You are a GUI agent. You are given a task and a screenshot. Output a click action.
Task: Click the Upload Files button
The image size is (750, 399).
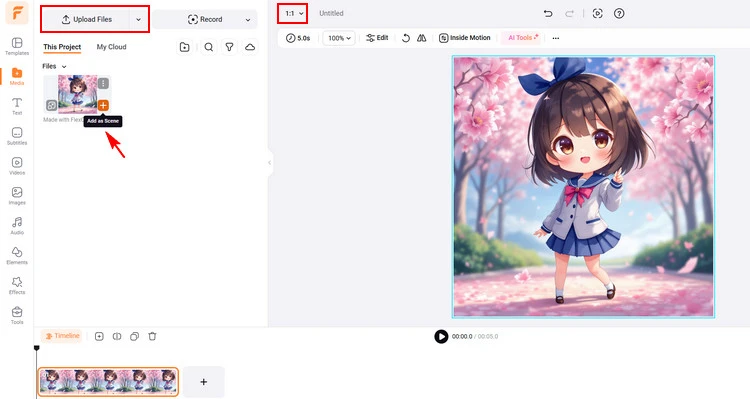(x=87, y=20)
